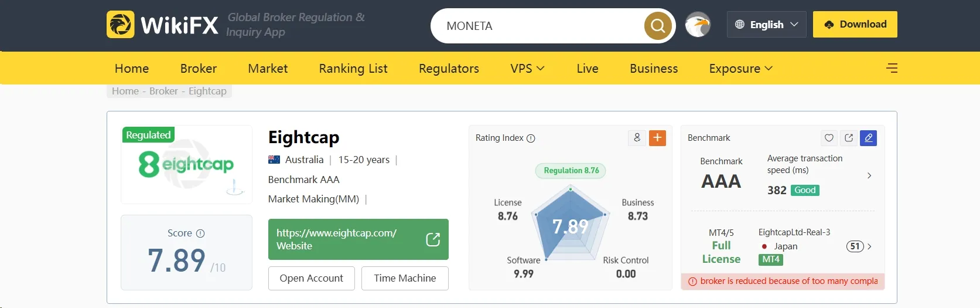Click the Market Making(MM) text
980x308 pixels.
[313, 199]
